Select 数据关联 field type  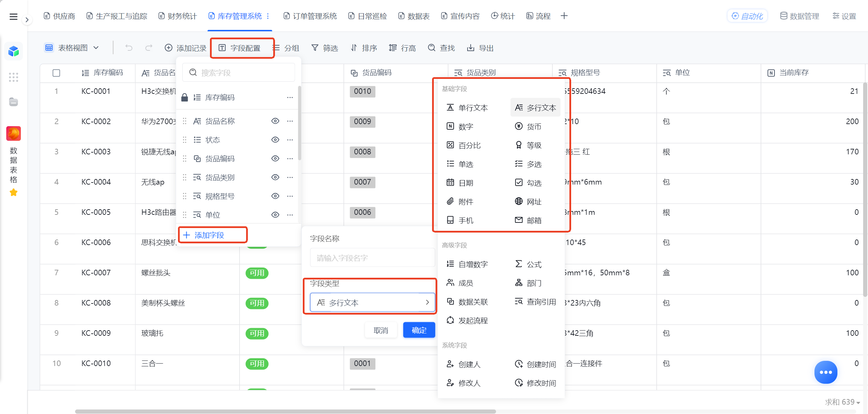(467, 302)
